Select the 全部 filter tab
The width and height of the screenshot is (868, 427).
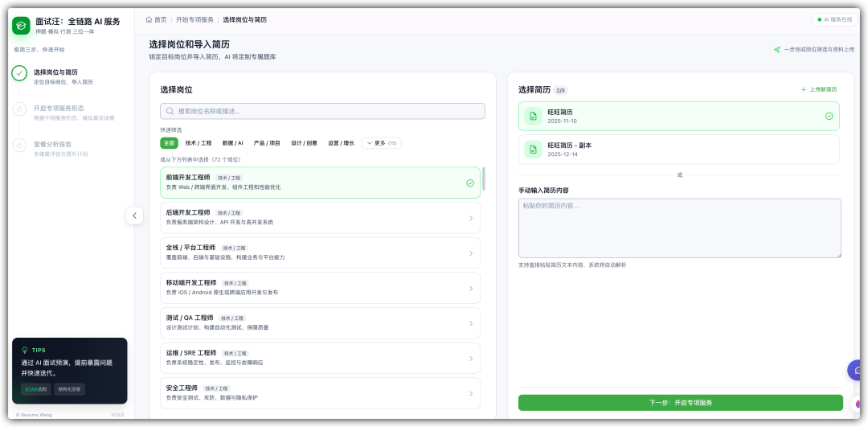tap(169, 143)
